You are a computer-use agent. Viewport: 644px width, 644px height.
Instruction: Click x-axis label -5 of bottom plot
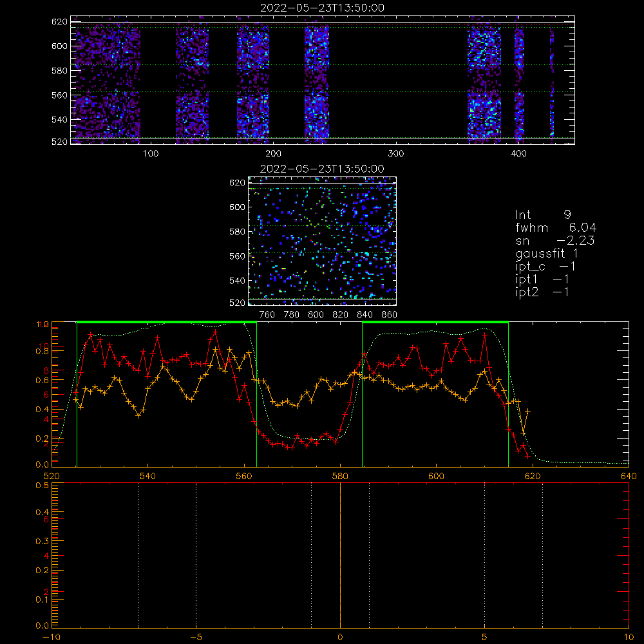coord(196,638)
